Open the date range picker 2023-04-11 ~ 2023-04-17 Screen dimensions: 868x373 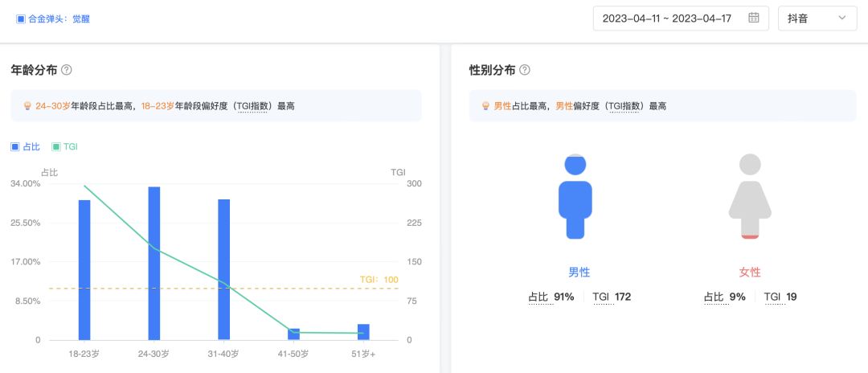tap(666, 18)
